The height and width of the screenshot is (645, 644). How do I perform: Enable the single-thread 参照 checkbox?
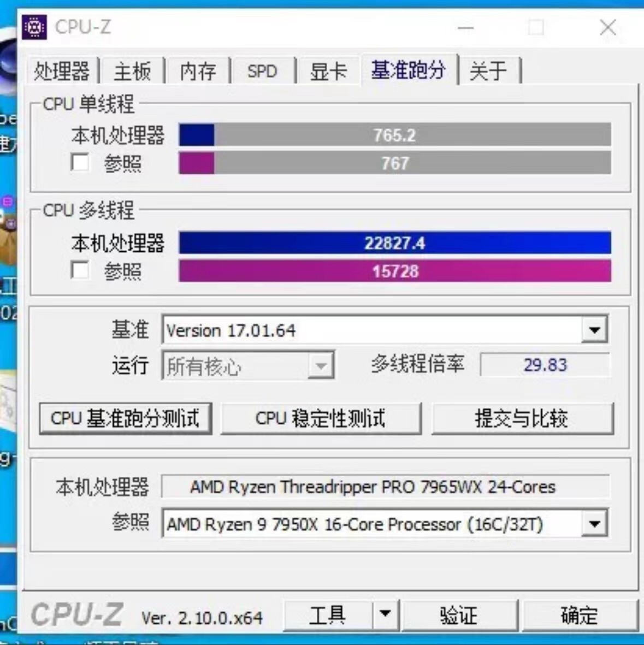click(79, 162)
